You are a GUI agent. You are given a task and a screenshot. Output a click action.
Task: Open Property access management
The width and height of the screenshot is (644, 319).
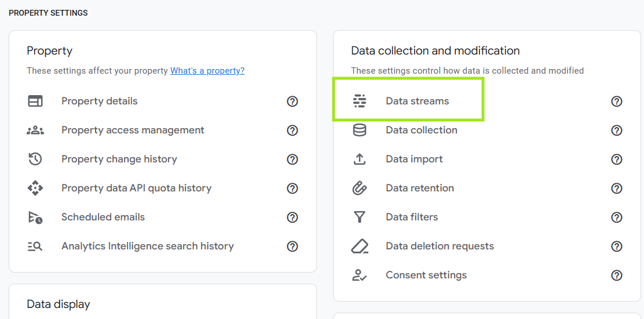(x=133, y=130)
